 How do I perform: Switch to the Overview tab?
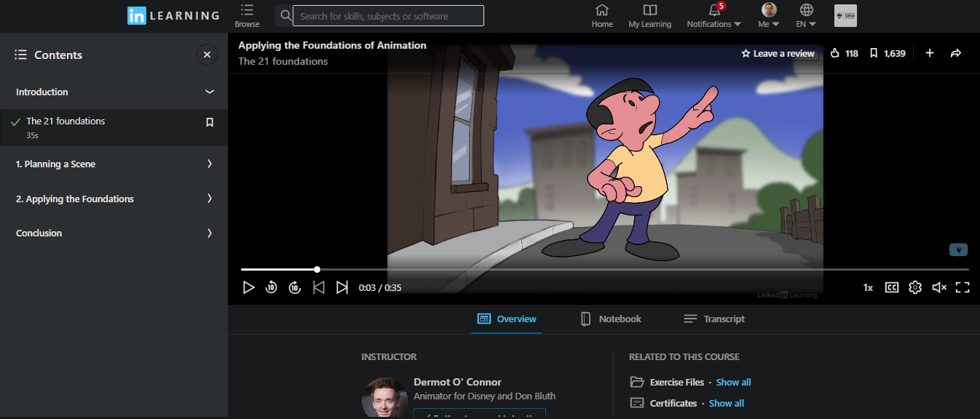pos(507,319)
